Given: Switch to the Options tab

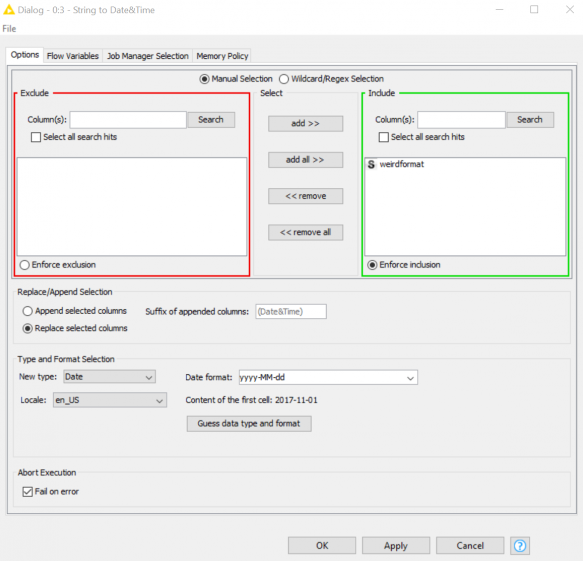Looking at the screenshot, I should [x=25, y=55].
